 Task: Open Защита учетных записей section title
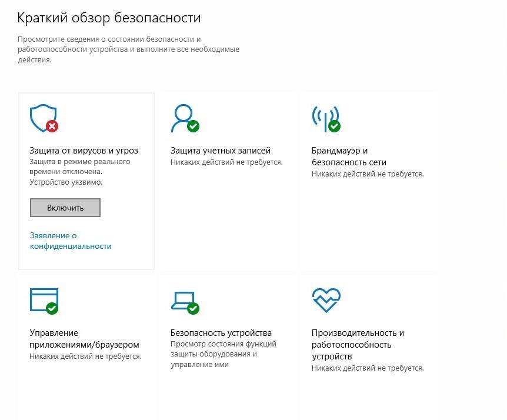click(x=220, y=151)
